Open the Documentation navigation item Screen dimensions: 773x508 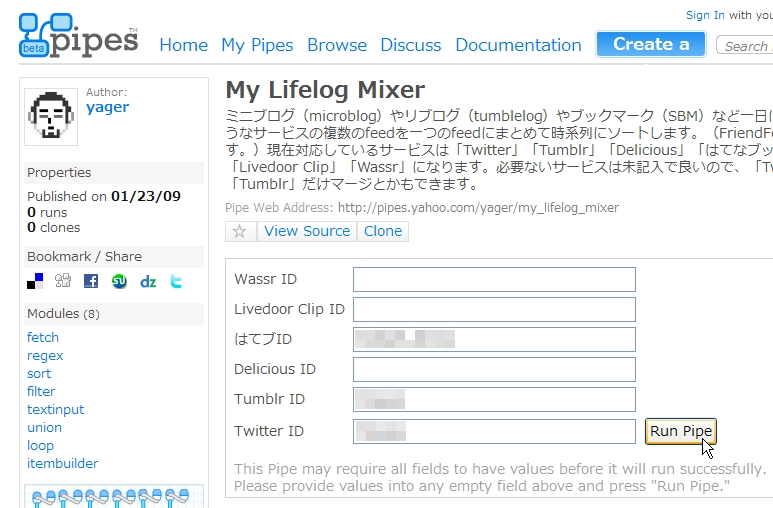(518, 45)
